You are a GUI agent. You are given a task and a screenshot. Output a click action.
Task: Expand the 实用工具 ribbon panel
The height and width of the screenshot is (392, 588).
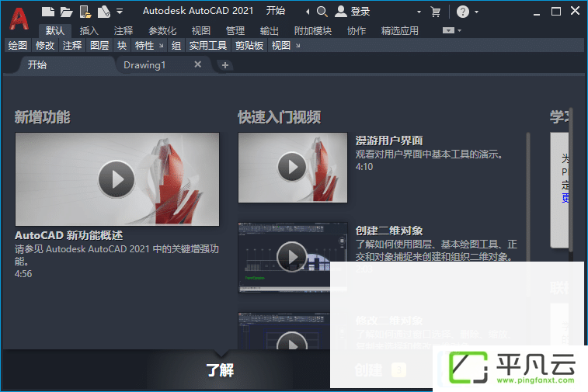tap(208, 46)
